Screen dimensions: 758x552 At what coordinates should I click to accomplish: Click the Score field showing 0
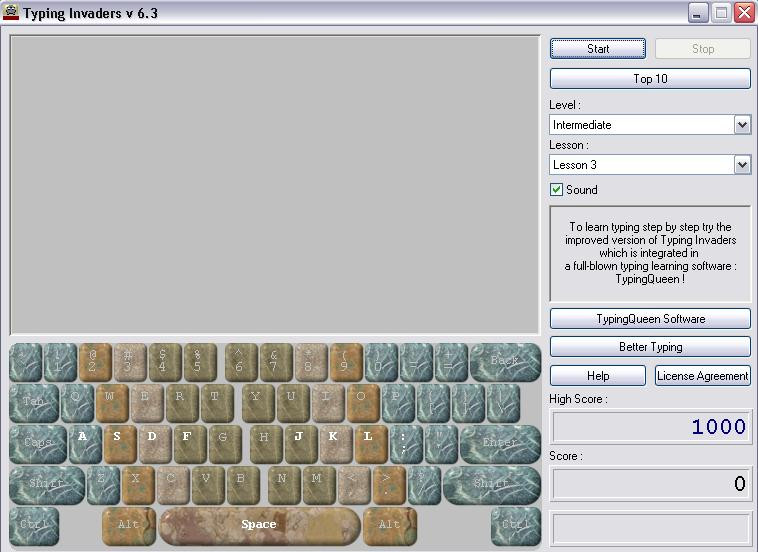tap(651, 484)
